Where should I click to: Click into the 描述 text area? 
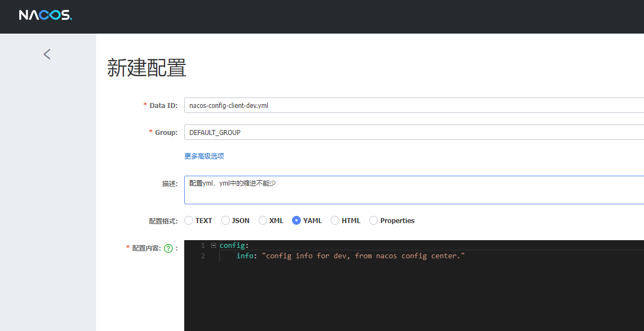click(414, 190)
